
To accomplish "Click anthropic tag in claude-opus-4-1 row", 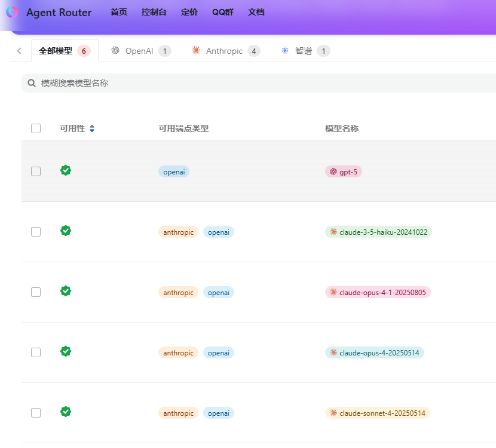I will [x=179, y=293].
